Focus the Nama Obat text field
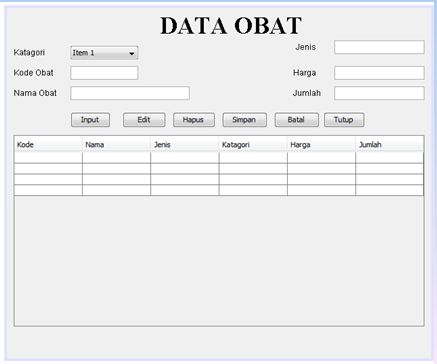This screenshot has width=437, height=364. pos(130,93)
